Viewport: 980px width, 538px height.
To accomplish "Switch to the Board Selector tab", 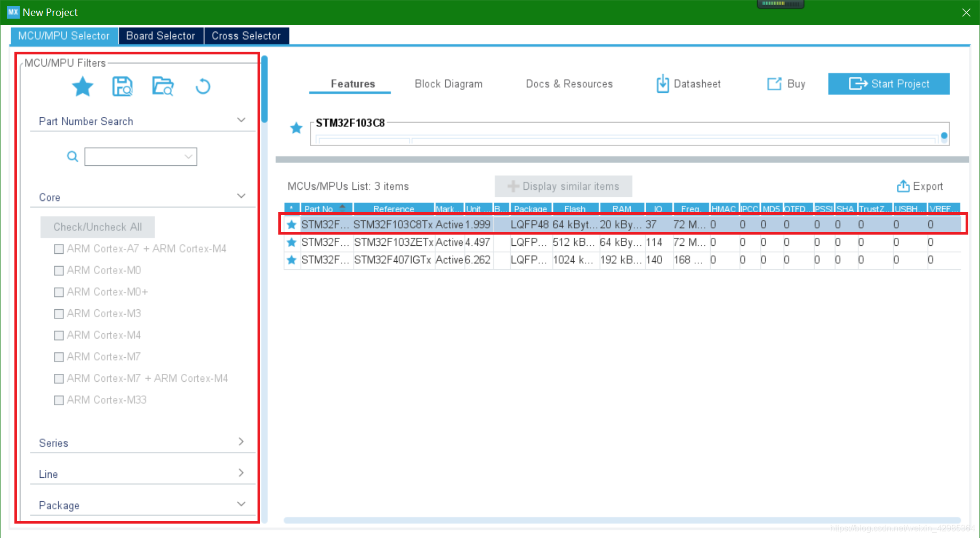I will pyautogui.click(x=160, y=36).
